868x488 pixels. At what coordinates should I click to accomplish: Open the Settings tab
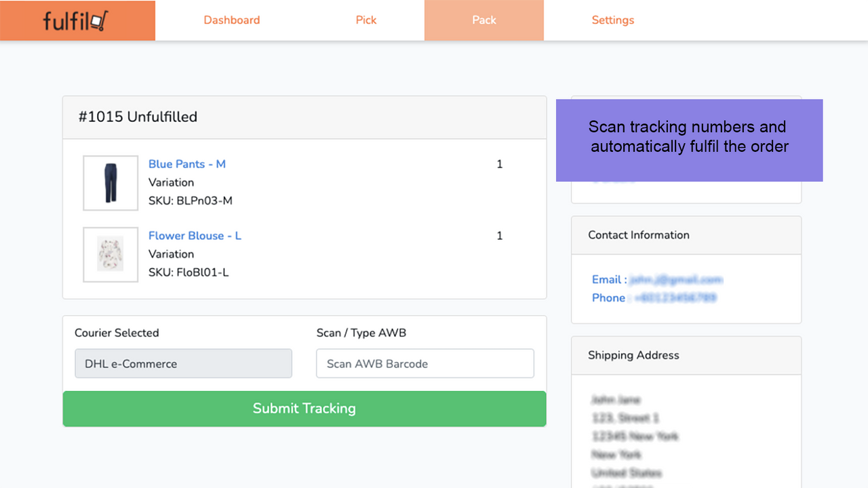pos(613,20)
